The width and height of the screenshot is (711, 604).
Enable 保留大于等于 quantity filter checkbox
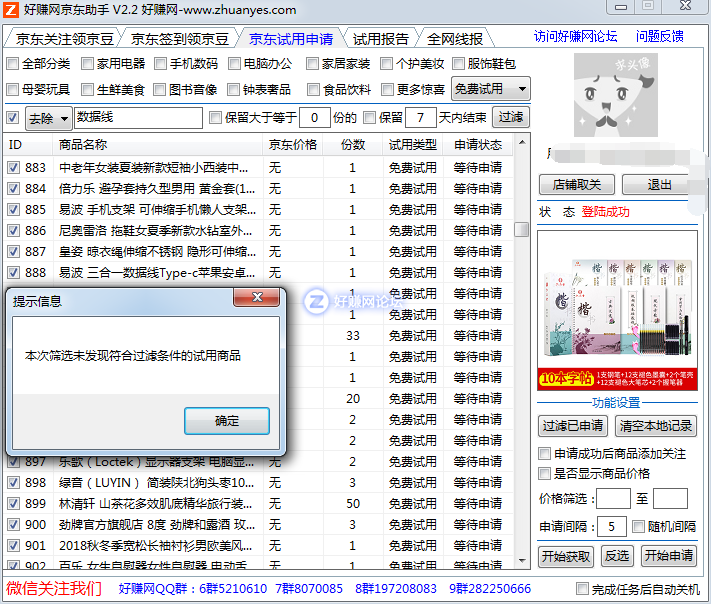tap(215, 117)
